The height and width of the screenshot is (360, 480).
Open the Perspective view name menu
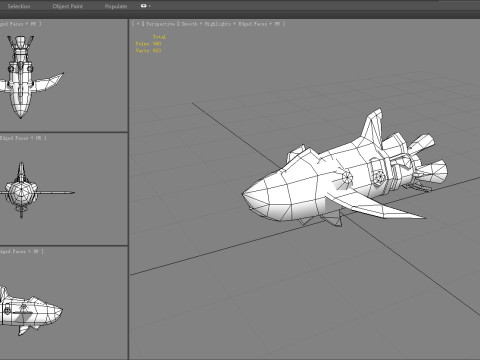[160, 24]
